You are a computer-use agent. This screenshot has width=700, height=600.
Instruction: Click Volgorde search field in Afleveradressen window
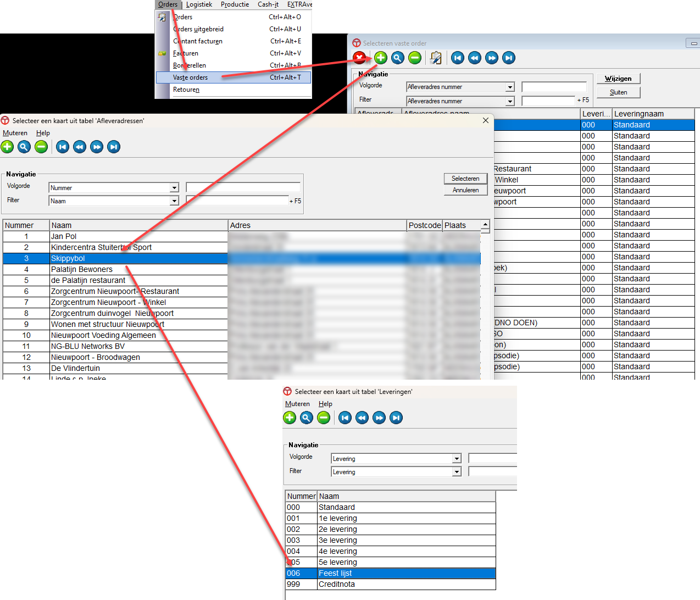coord(243,188)
